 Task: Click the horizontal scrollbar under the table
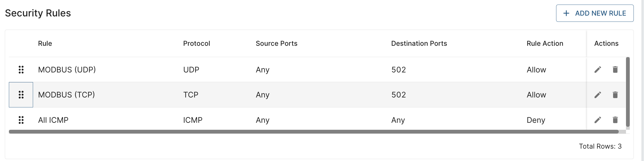point(313,132)
